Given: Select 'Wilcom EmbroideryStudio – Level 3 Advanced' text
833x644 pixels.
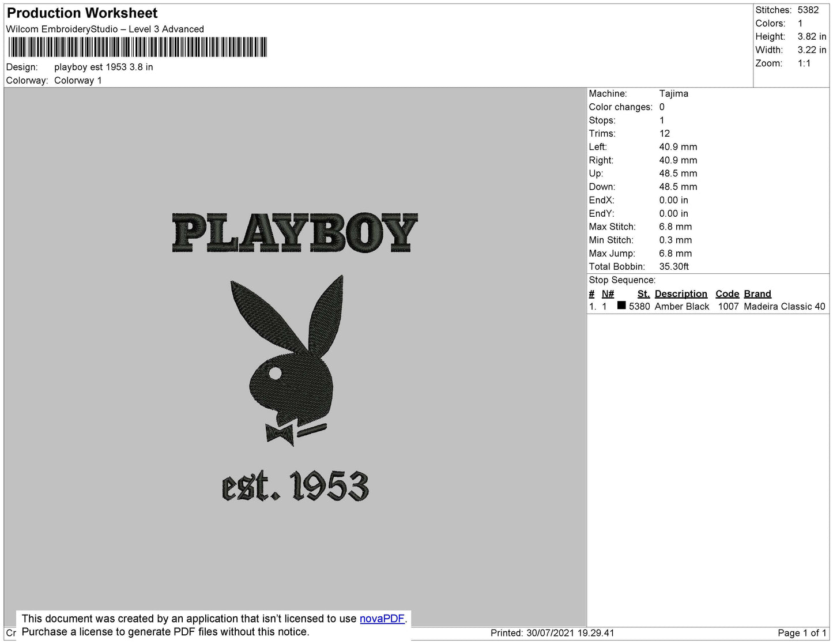Looking at the screenshot, I should click(x=105, y=29).
